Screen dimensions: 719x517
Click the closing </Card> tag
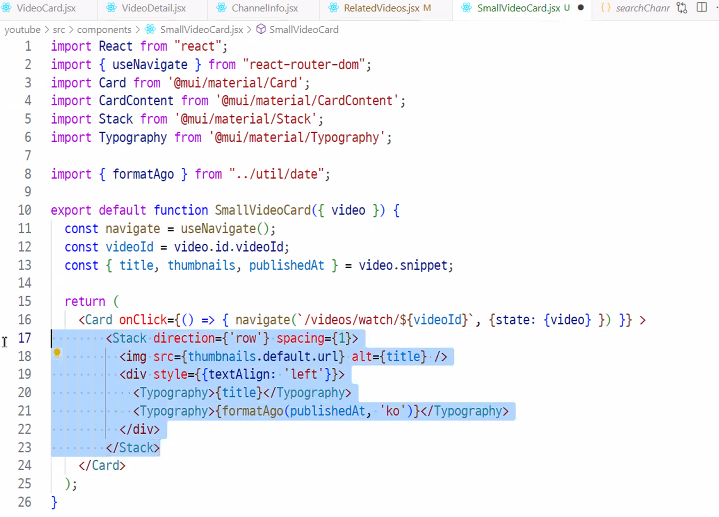coord(102,466)
